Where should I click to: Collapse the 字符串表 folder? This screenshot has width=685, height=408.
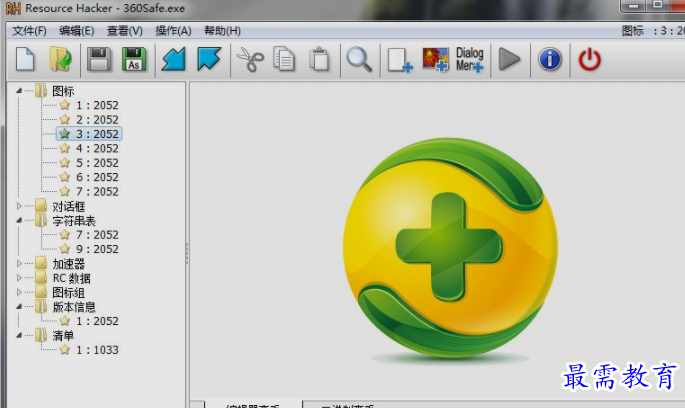pyautogui.click(x=19, y=220)
